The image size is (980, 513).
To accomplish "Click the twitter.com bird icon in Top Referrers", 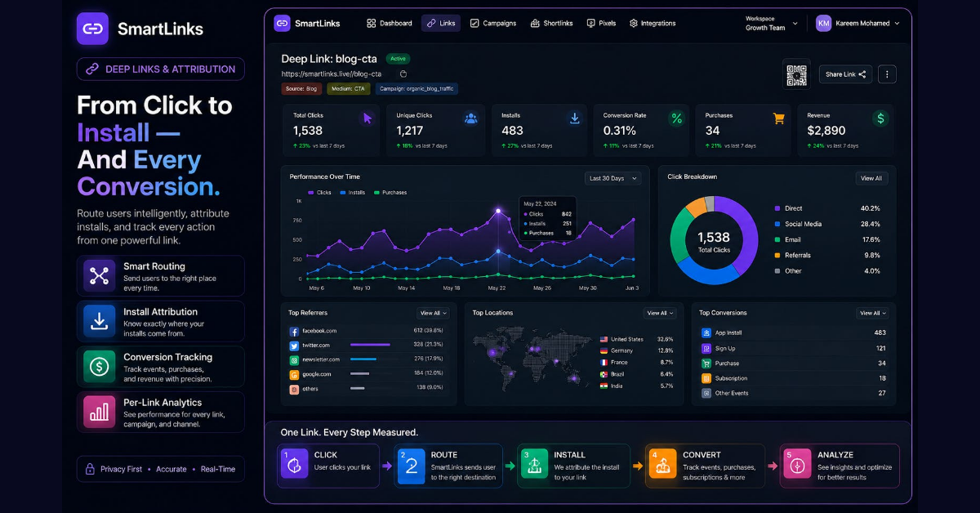I will pos(294,346).
